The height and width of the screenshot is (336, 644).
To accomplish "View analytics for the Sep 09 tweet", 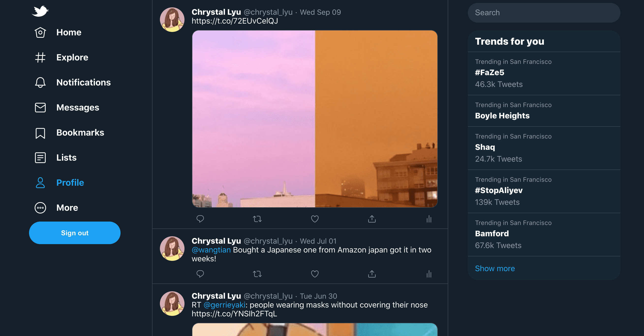I will click(429, 219).
